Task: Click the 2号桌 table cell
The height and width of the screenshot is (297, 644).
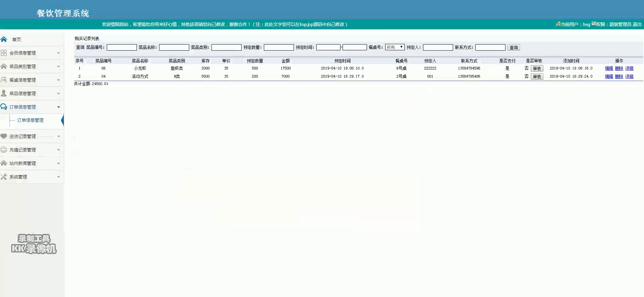Action: (401, 76)
